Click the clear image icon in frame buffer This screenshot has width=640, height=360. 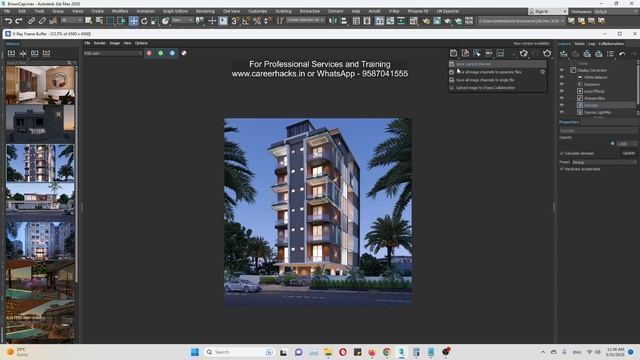point(465,53)
